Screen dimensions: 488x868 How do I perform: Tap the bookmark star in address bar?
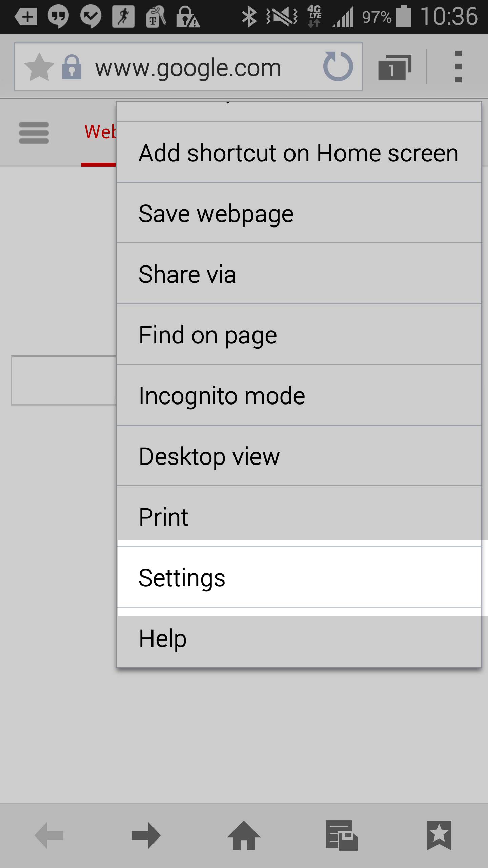(39, 67)
